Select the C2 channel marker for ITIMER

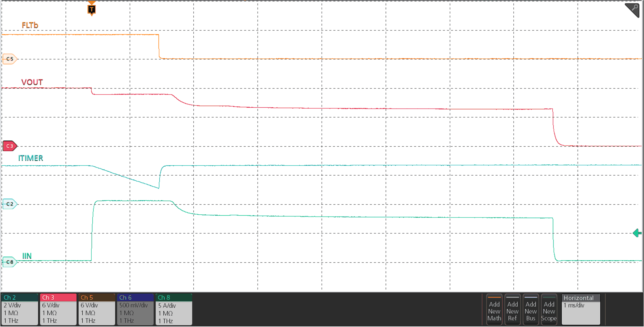[9, 204]
